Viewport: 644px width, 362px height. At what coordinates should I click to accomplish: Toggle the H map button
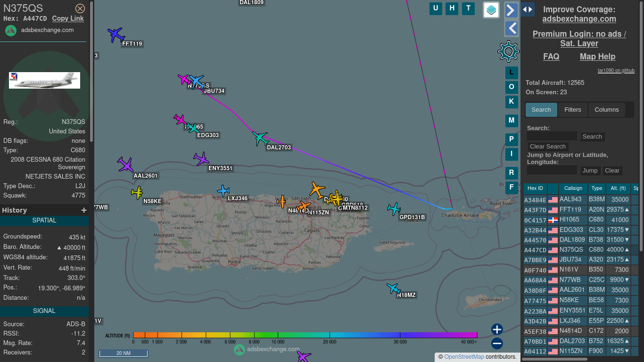pos(452,8)
